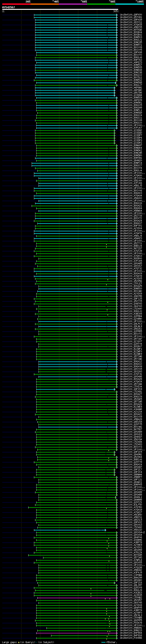Click the UniRef100_B9N1S3 label
This screenshot has height=644, width=146.
tap(131, 631)
